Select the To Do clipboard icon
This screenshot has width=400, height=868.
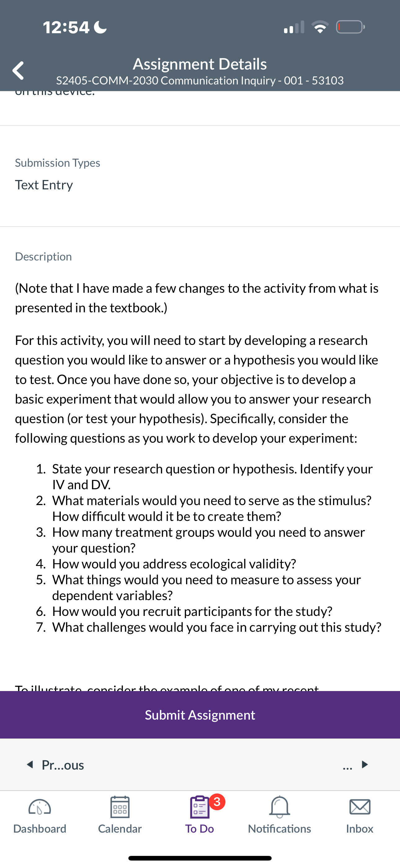click(x=200, y=807)
